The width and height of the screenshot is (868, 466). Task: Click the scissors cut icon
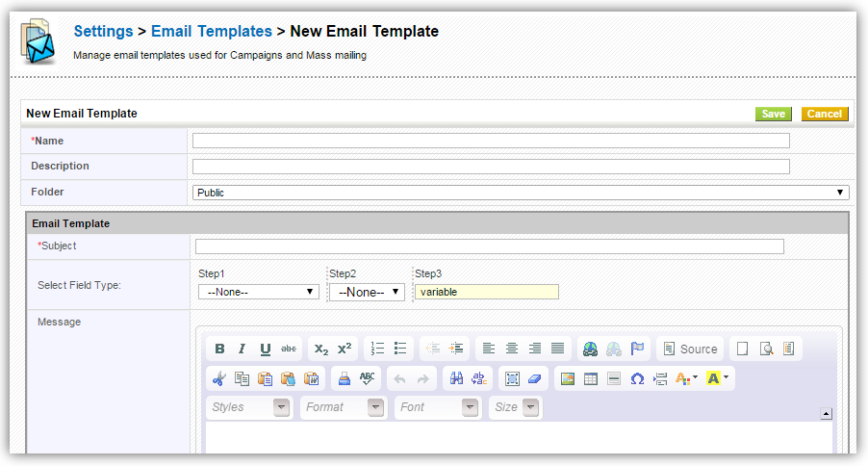click(219, 378)
